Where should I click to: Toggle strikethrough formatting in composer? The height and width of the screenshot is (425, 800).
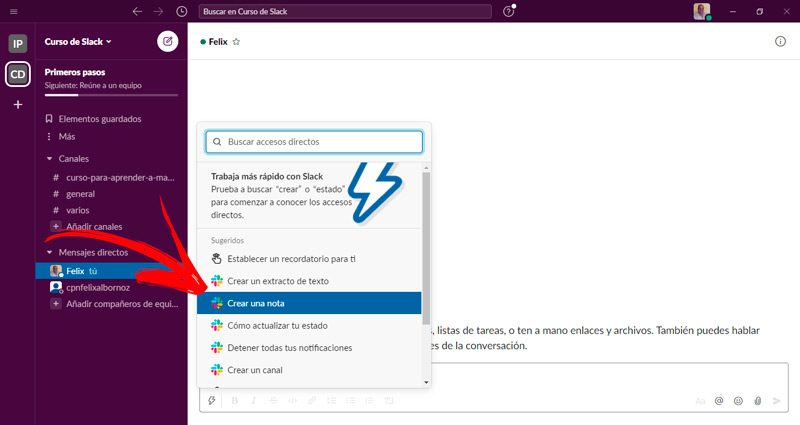(273, 401)
